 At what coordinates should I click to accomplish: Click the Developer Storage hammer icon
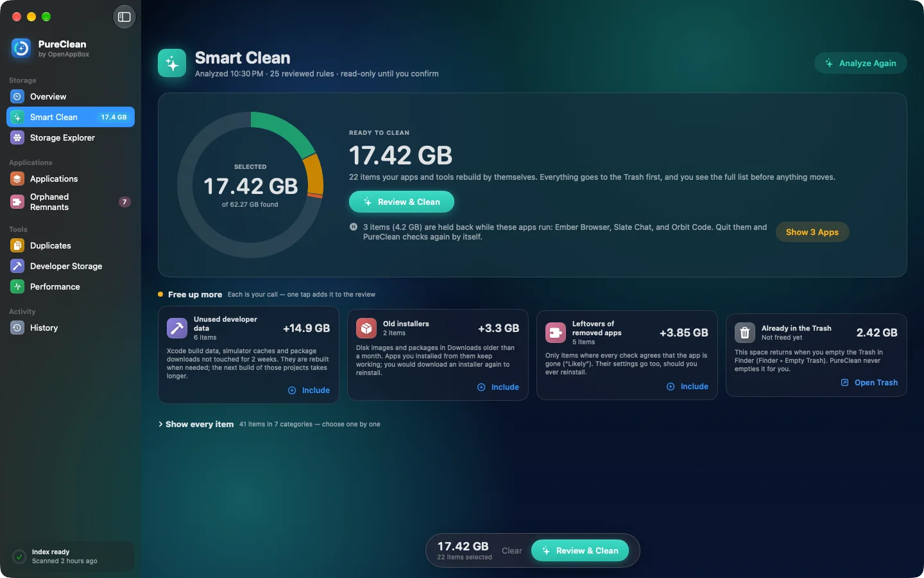pyautogui.click(x=17, y=266)
